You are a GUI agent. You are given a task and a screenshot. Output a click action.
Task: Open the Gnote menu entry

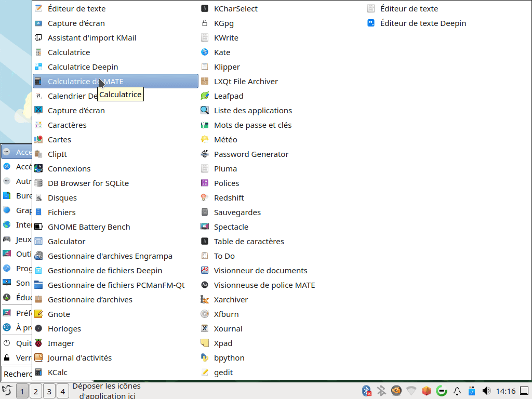[x=116, y=314]
